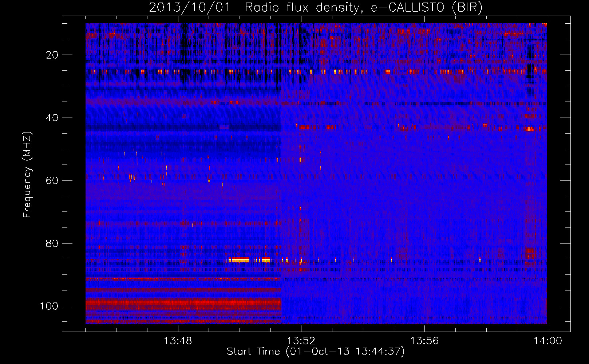Viewport: 589px width, 364px height.
Task: Click the 40 MHz frequency tick label
Action: (52, 118)
